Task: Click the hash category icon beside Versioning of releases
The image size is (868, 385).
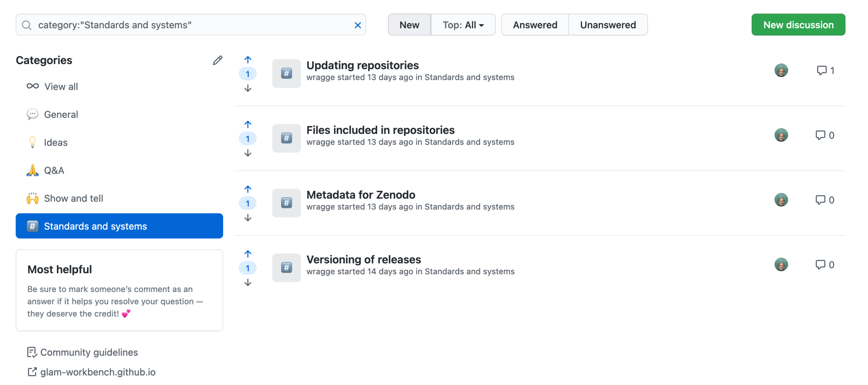Action: coord(286,267)
